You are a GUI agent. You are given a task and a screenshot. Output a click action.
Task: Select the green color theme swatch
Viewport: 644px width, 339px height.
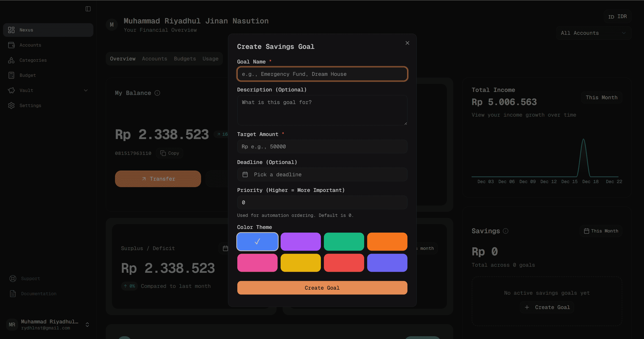click(x=344, y=242)
